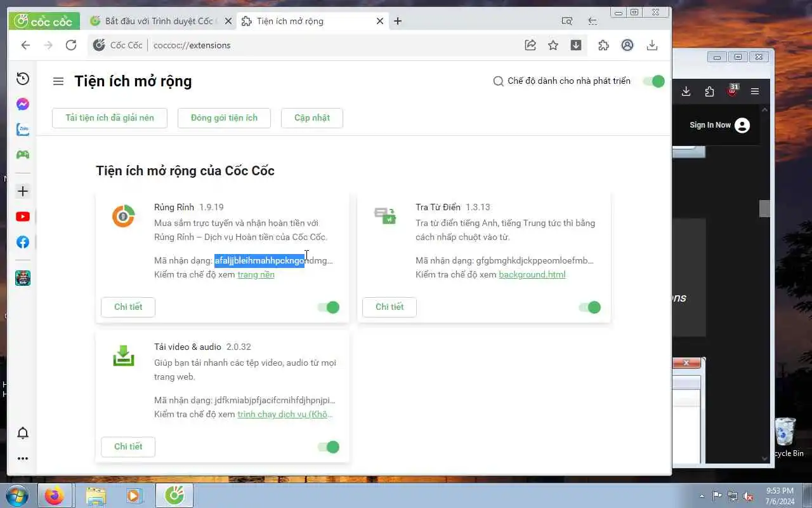Go back to the previous page

pyautogui.click(x=25, y=45)
